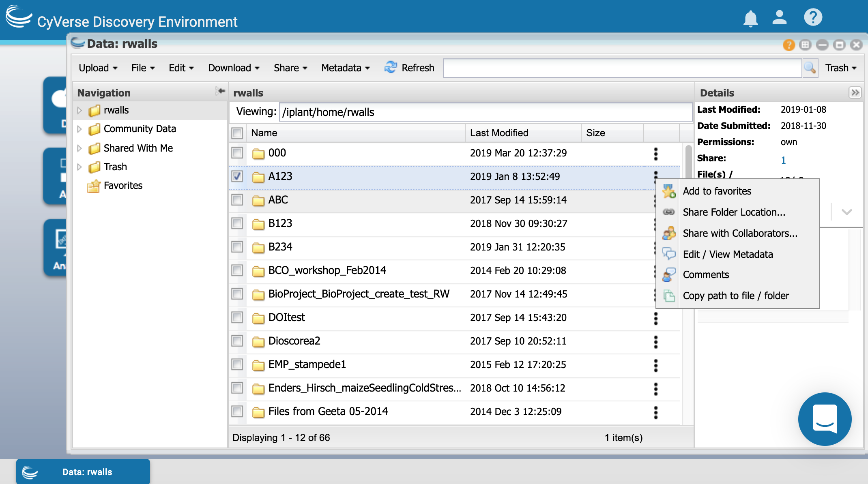Screen dimensions: 868x484
Task: Collapse the Details panel double-chevron
Action: [855, 92]
